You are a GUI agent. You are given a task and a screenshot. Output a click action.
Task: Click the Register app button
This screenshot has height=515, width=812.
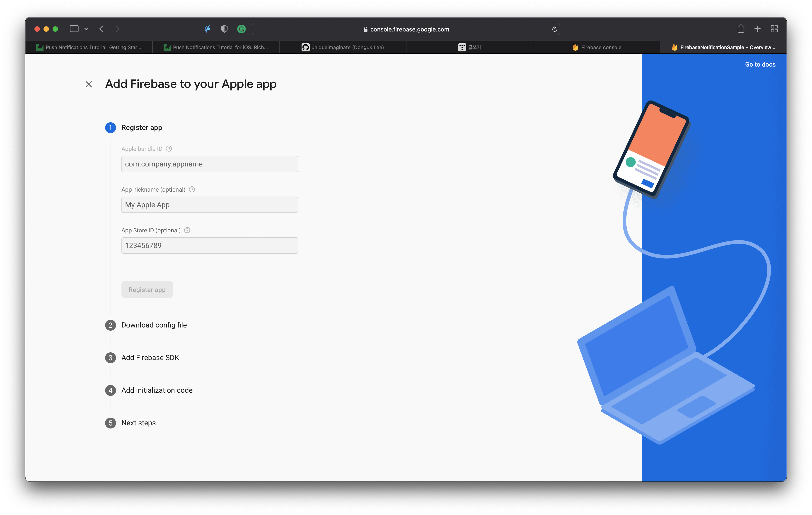[x=147, y=289]
